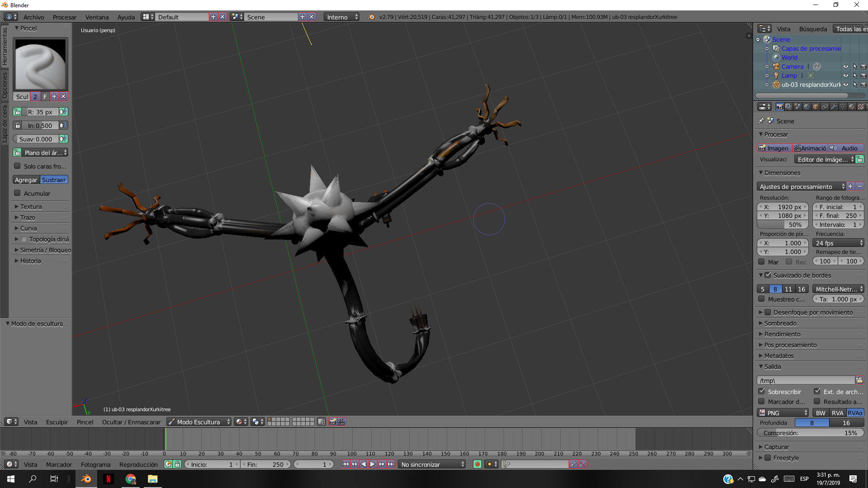The width and height of the screenshot is (868, 488).
Task: Open Object properties (orange cube icon)
Action: point(815,106)
